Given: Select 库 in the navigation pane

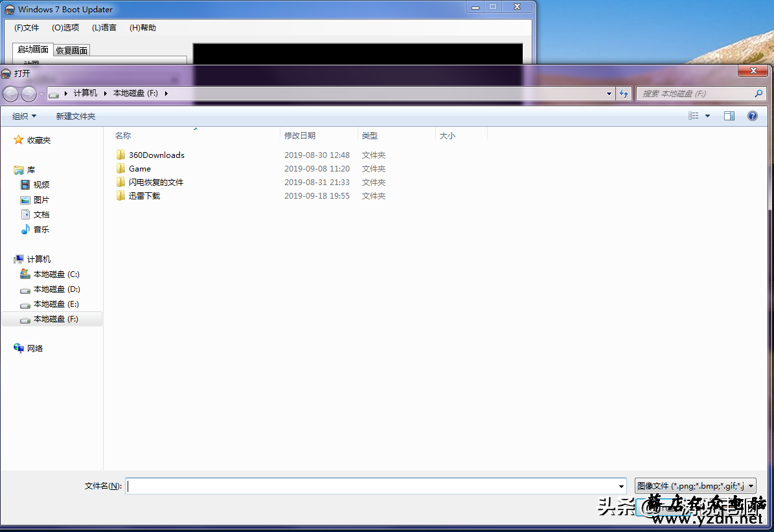Looking at the screenshot, I should coord(30,170).
